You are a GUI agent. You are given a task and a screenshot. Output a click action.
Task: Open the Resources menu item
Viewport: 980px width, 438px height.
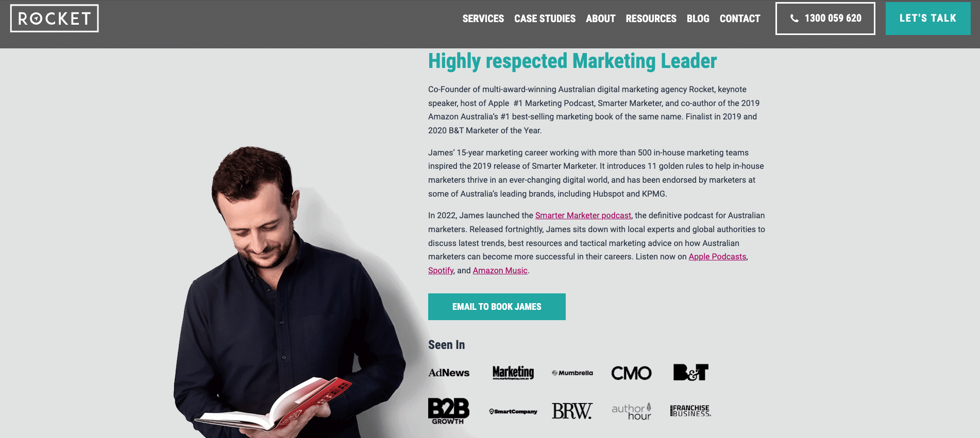[x=651, y=19]
